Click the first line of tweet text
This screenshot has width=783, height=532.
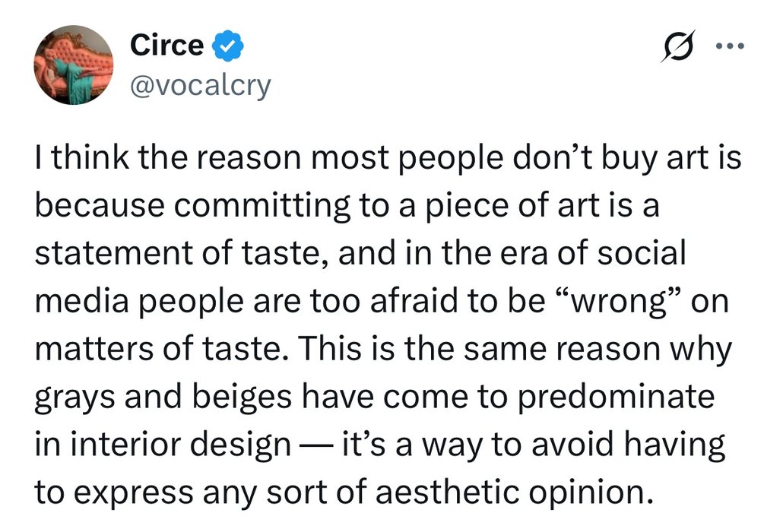tap(388, 160)
